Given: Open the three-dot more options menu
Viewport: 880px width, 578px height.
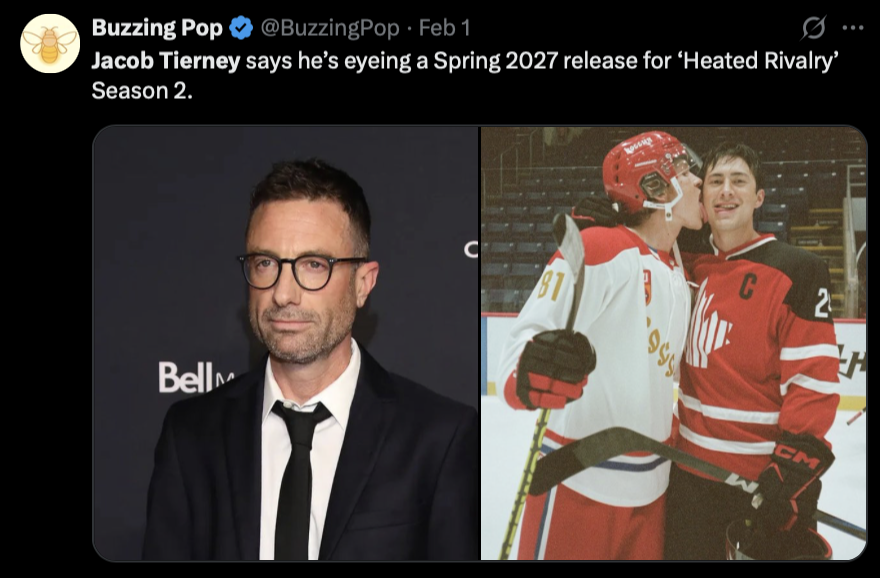Looking at the screenshot, I should point(852,27).
